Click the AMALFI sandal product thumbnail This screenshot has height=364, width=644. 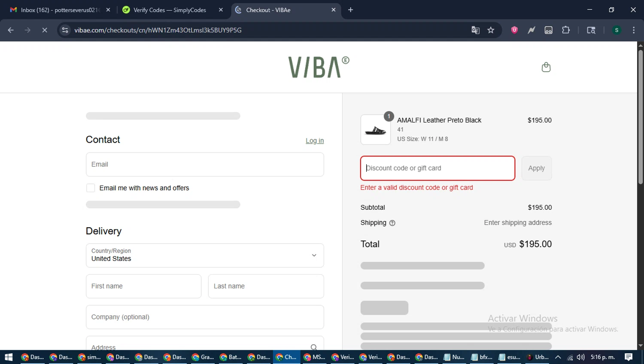pos(376,129)
